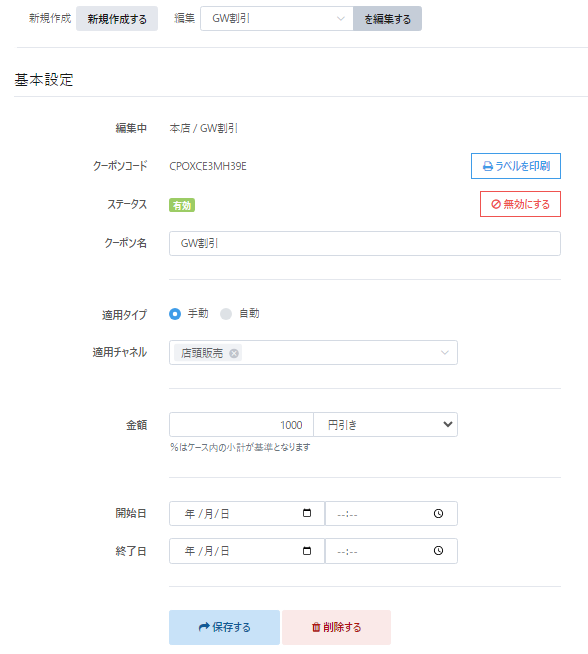Expand the 適用チャネル dropdown chevron
The width and height of the screenshot is (588, 654).
(x=445, y=352)
